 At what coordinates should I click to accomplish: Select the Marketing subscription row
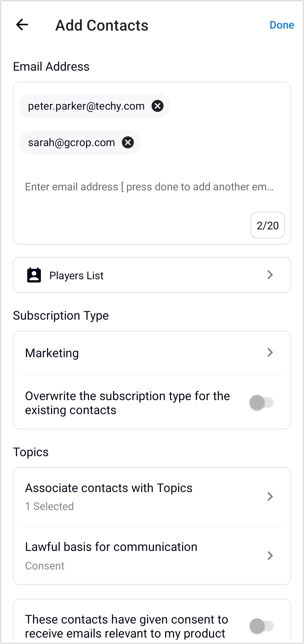[x=152, y=353]
